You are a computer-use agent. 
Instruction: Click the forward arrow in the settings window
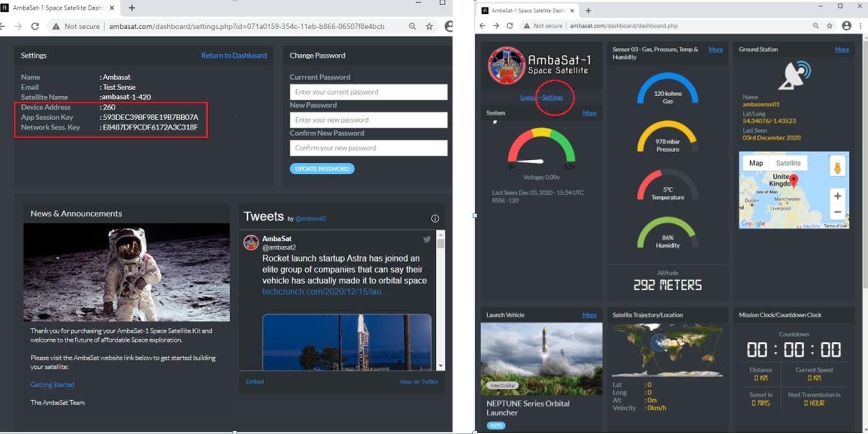18,26
